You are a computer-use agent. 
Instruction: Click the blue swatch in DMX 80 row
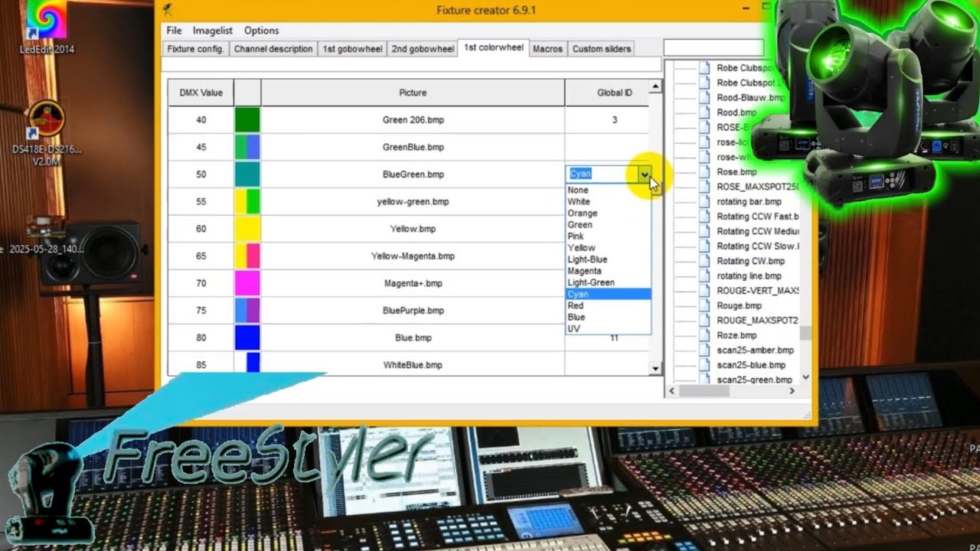[247, 337]
